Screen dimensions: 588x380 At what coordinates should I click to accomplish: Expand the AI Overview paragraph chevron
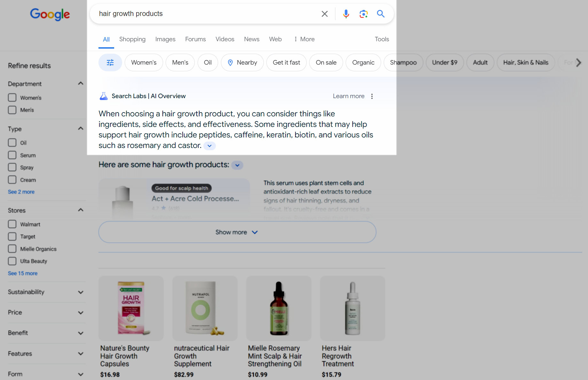tap(209, 146)
